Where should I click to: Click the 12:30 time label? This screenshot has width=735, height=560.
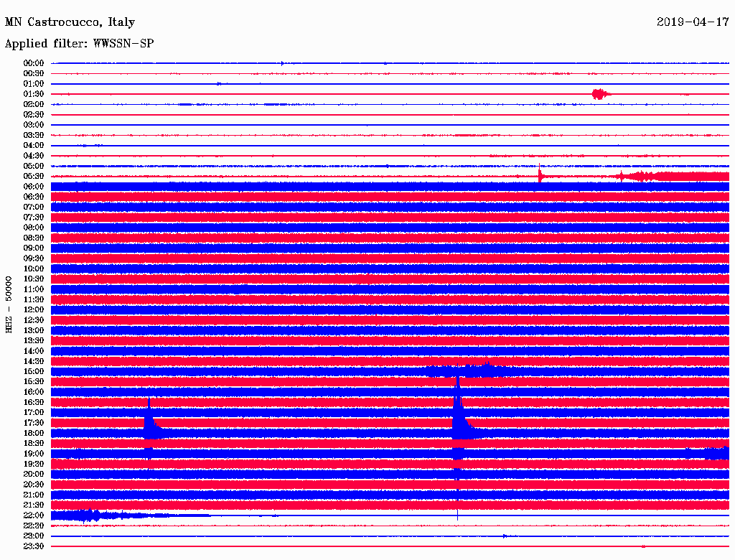click(34, 320)
